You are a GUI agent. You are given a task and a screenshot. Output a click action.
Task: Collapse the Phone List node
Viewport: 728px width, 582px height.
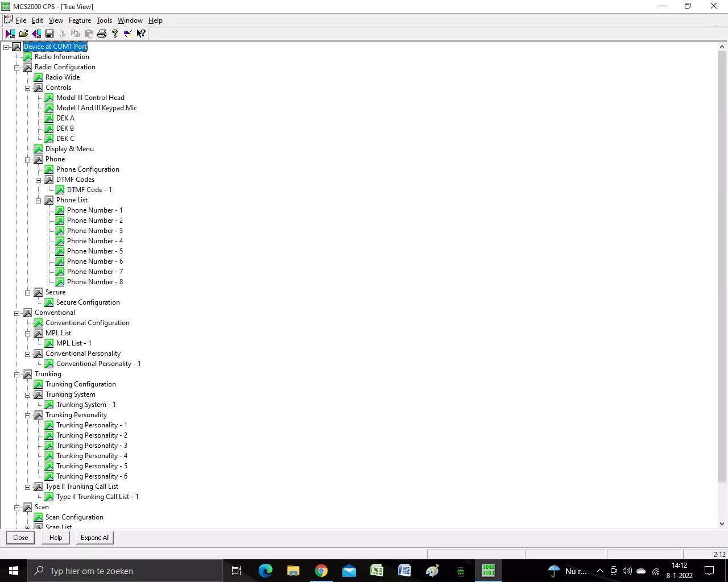39,201
